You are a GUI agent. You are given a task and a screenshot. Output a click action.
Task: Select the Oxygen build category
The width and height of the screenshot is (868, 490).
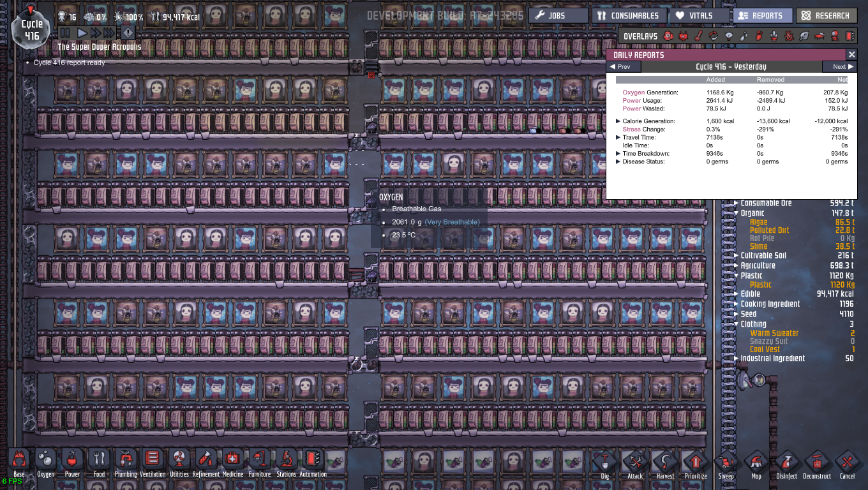point(45,461)
